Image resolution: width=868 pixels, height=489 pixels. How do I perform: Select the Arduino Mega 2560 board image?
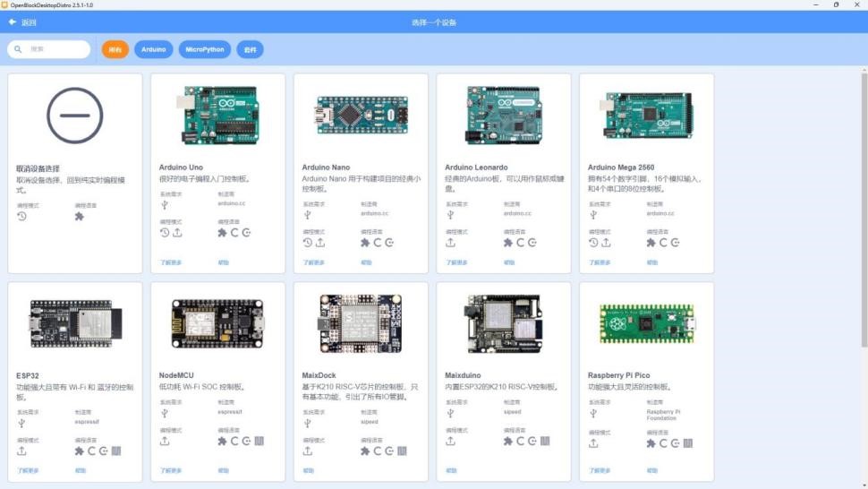(647, 116)
